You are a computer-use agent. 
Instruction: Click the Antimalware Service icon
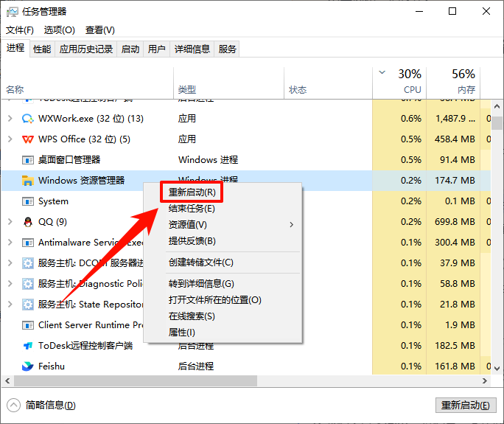point(28,243)
